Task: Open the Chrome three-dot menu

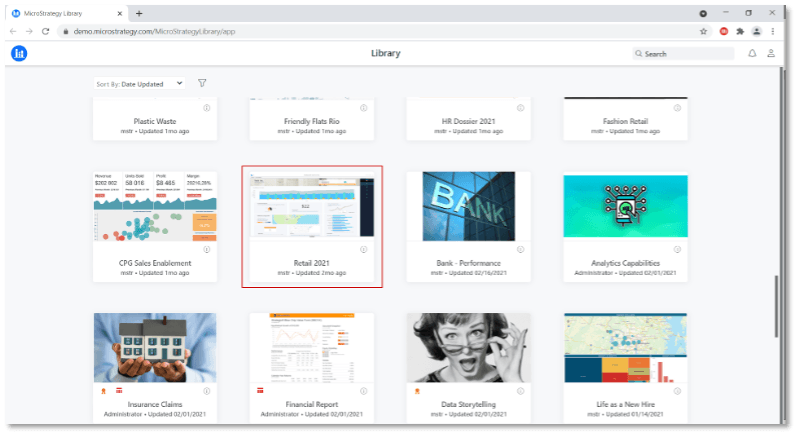Action: tap(773, 31)
